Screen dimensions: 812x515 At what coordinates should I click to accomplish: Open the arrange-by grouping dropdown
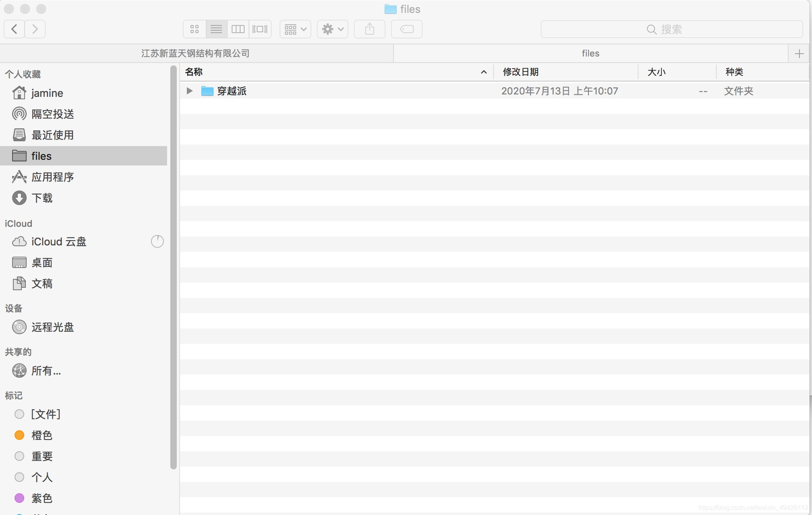click(295, 29)
